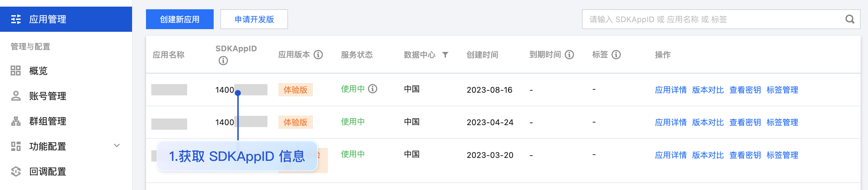Screen dimensions: 868x190
Task: Click info icon next to SDKAppID header
Action: click(223, 61)
